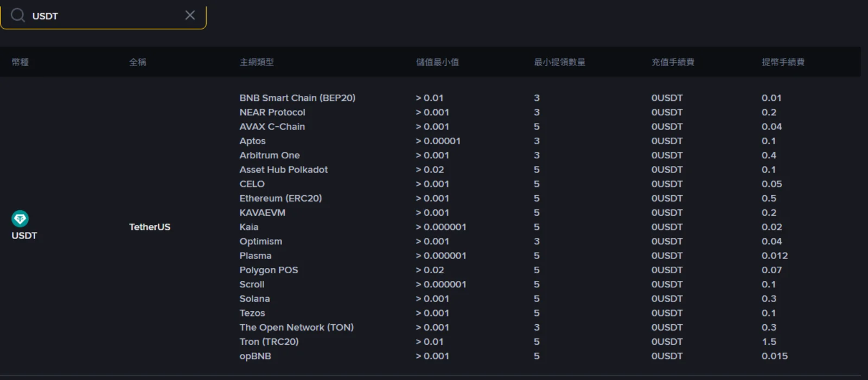Click the 全稱 column header
868x380 pixels.
coord(138,62)
